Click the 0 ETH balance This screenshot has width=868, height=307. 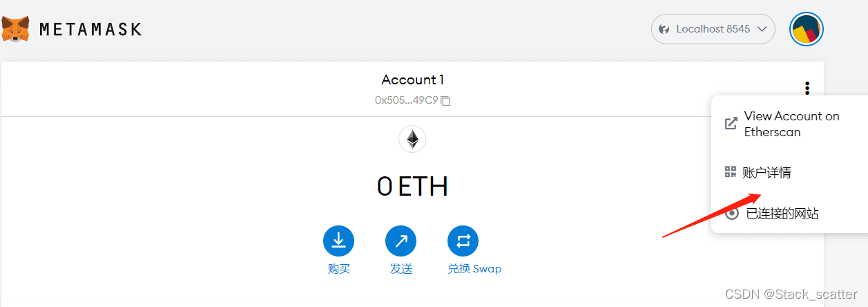(412, 187)
